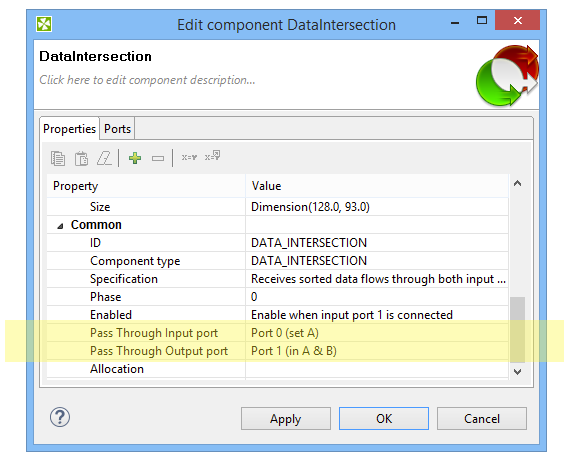Click the Apply button
Screen dimensions: 571x458
click(x=286, y=419)
